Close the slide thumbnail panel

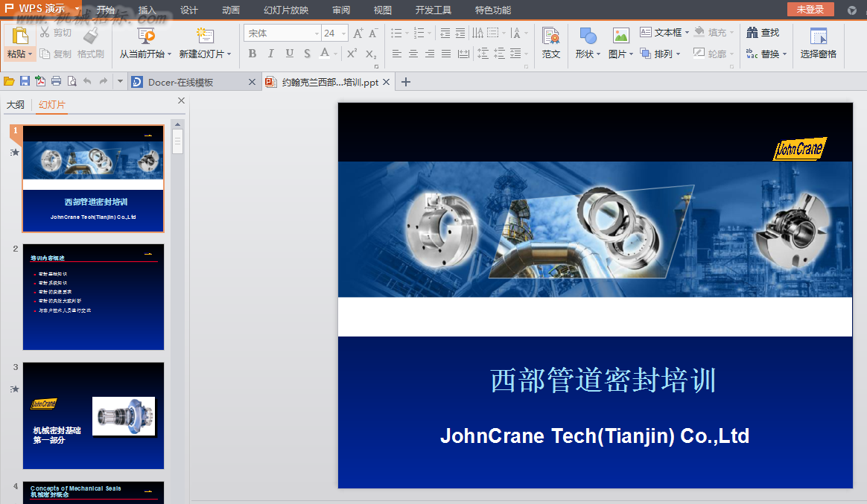coord(181,101)
